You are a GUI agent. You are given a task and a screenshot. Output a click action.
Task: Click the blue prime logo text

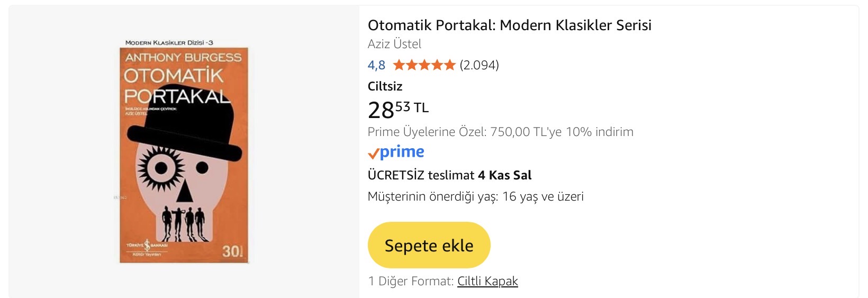pos(402,152)
